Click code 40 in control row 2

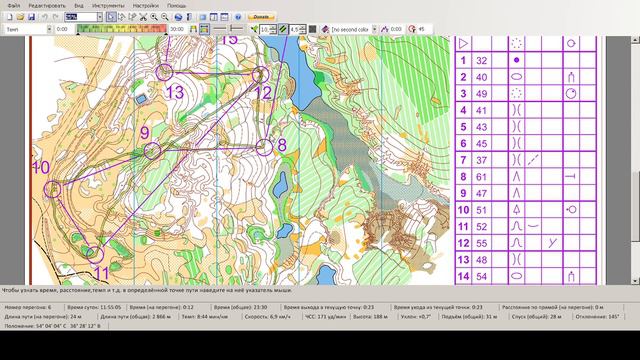point(482,77)
